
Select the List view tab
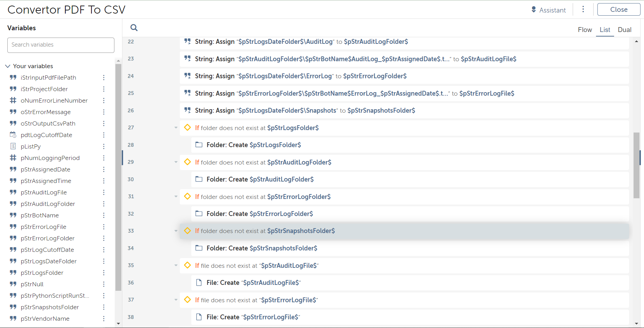click(605, 30)
